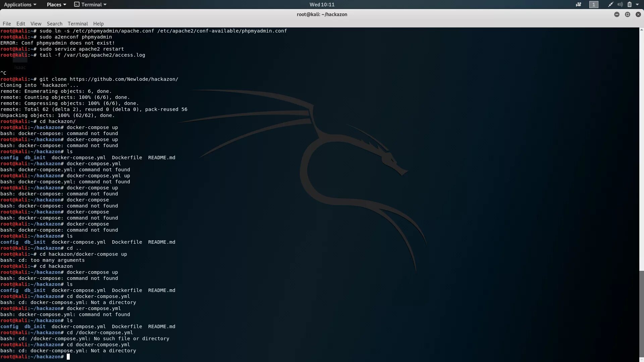644x362 pixels.
Task: Click the screen recorder camera icon
Action: 578,4
